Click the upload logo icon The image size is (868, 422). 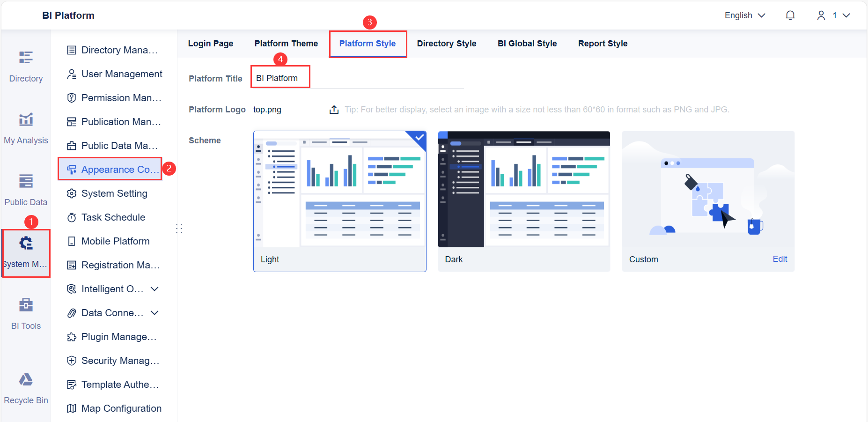tap(334, 110)
